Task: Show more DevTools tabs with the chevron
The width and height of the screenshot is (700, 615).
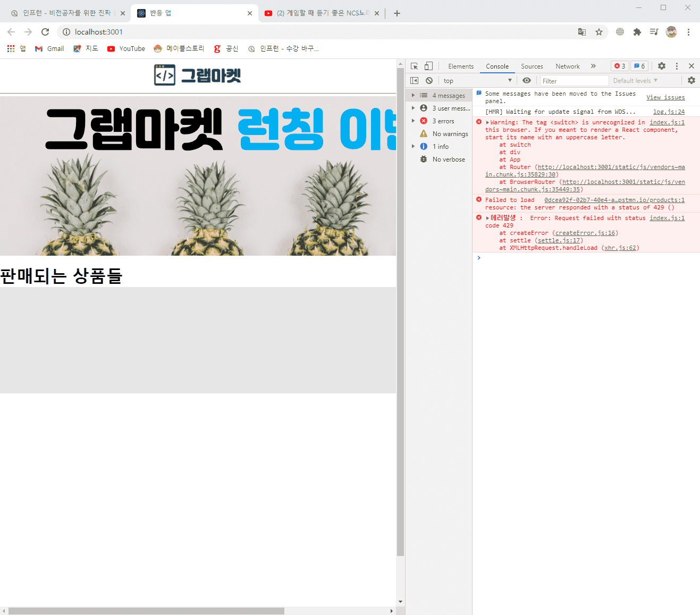Action: point(593,66)
